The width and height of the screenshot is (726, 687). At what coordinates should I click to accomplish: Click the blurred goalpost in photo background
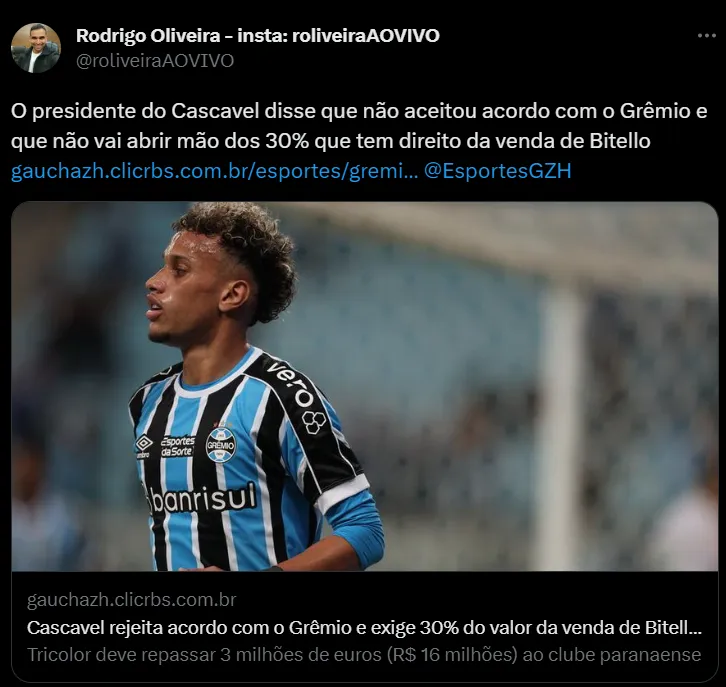click(563, 417)
